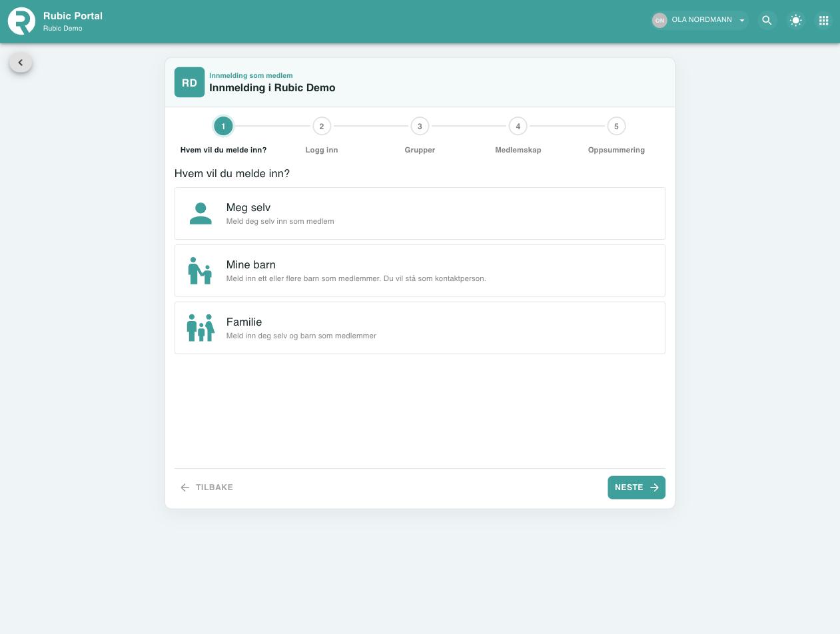Image resolution: width=840 pixels, height=634 pixels.
Task: Click the Rubic Portal logo icon
Action: coord(21,21)
